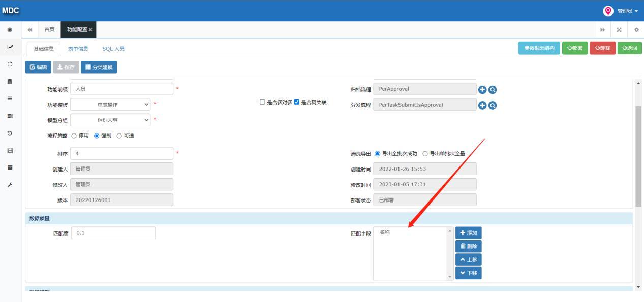Close the 功能配置 tab with its x
644x302 pixels.
(x=90, y=30)
